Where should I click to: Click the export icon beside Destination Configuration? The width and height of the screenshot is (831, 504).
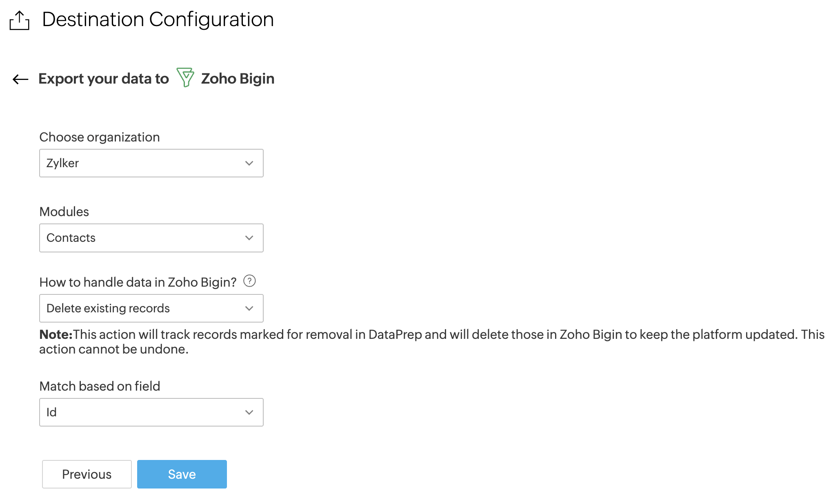19,20
